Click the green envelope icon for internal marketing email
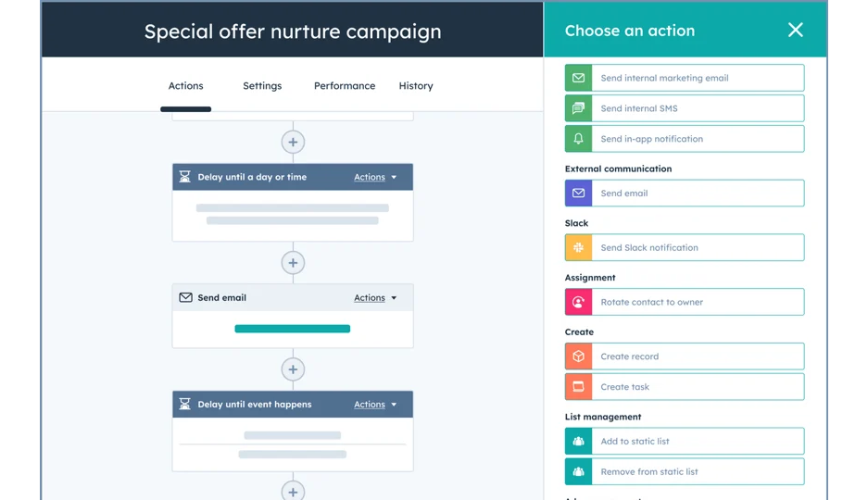Image resolution: width=868 pixels, height=500 pixels. pyautogui.click(x=578, y=78)
